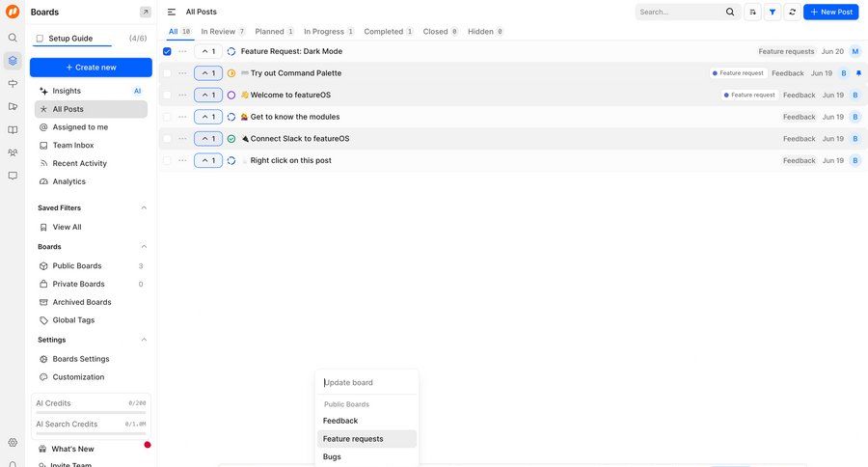This screenshot has height=467, width=868.
Task: Collapse the Settings section chevron
Action: click(x=144, y=340)
